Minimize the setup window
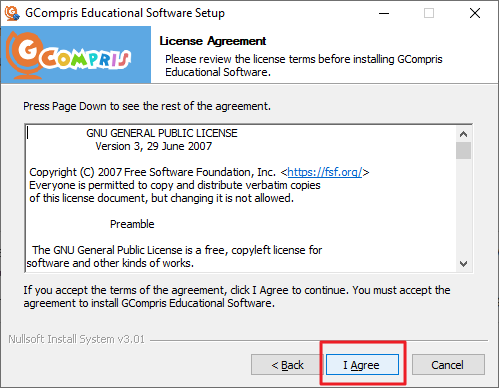Image resolution: width=499 pixels, height=388 pixels. 384,13
